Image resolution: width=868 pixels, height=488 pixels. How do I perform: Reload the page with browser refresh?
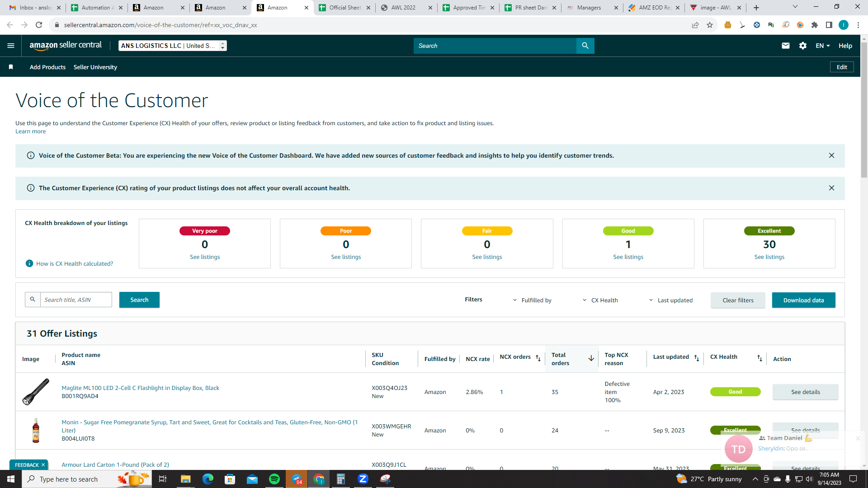pos(39,25)
